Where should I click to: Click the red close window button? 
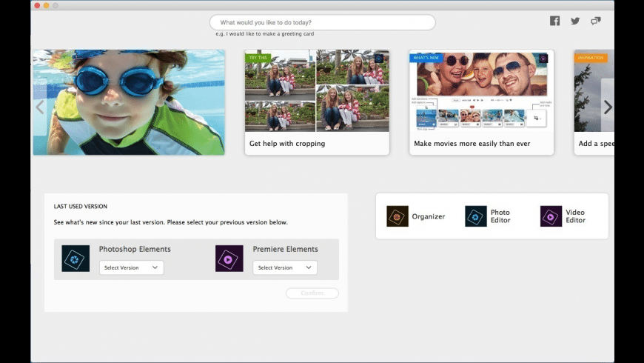[37, 5]
